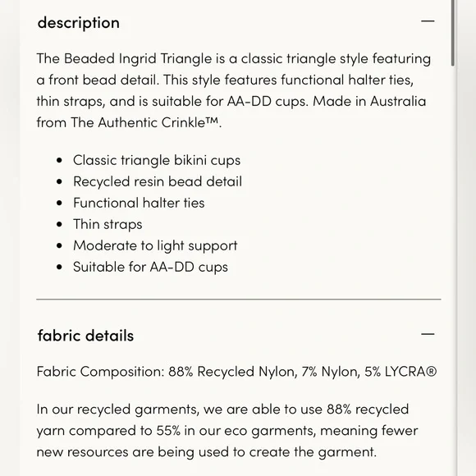Image resolution: width=476 pixels, height=476 pixels.
Task: Click the divider line between sections
Action: tap(239, 300)
